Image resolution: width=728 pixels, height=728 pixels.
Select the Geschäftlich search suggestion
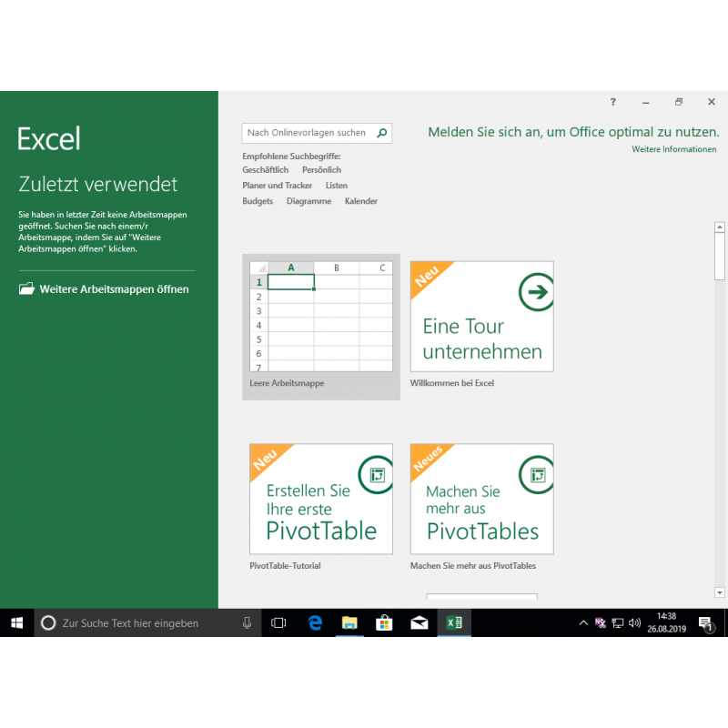click(265, 170)
